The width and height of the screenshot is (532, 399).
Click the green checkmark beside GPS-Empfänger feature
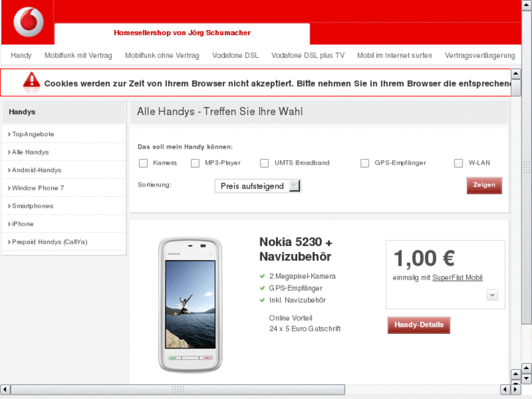[262, 288]
